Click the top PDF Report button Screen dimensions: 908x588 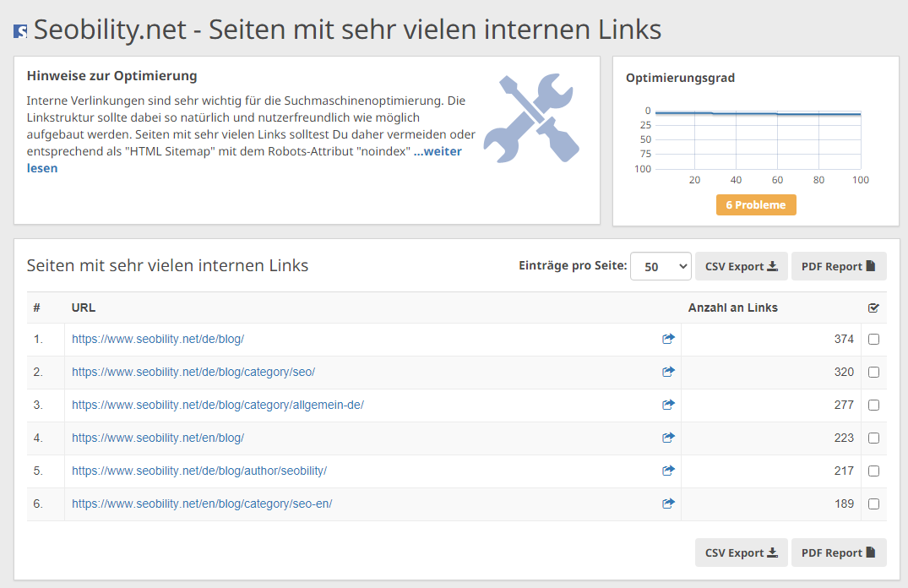pyautogui.click(x=839, y=266)
